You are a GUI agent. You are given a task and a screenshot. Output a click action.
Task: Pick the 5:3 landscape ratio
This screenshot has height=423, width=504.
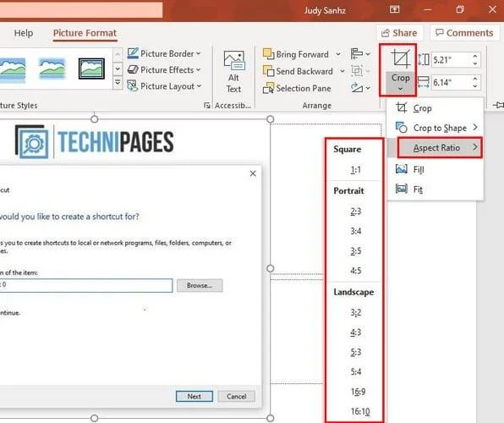[355, 352]
